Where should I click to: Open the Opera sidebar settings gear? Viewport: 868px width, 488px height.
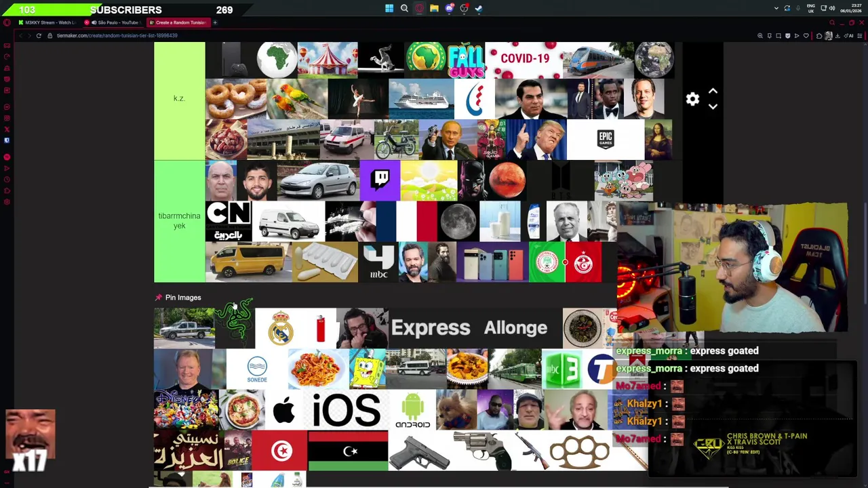(x=7, y=202)
